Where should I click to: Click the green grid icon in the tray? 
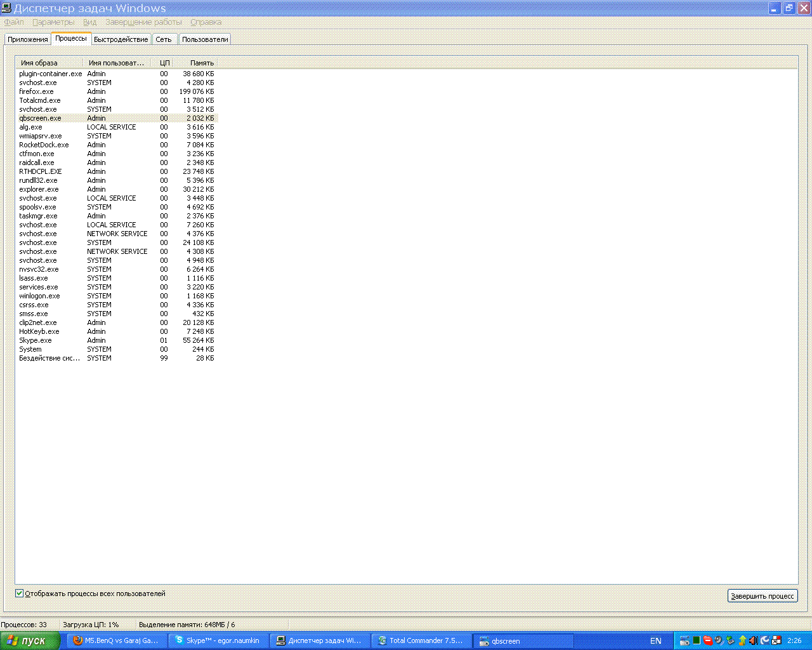click(697, 641)
